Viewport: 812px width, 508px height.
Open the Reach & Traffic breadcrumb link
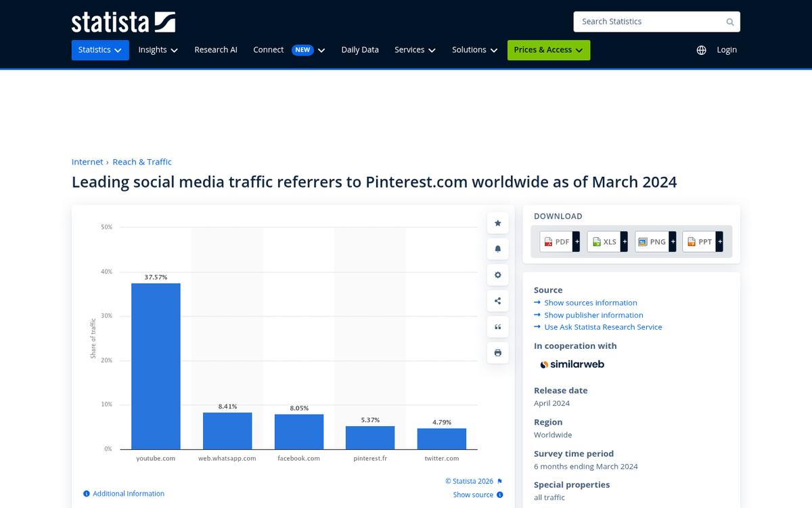(x=142, y=161)
